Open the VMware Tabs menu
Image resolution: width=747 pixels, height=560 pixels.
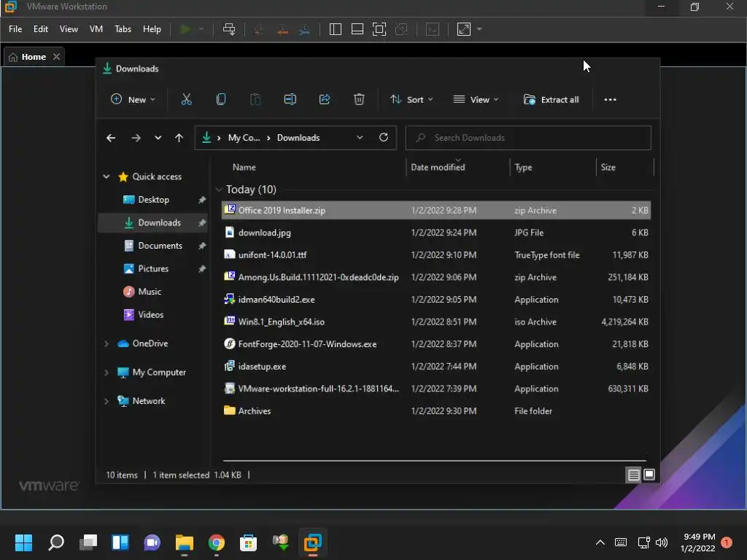[x=123, y=29]
